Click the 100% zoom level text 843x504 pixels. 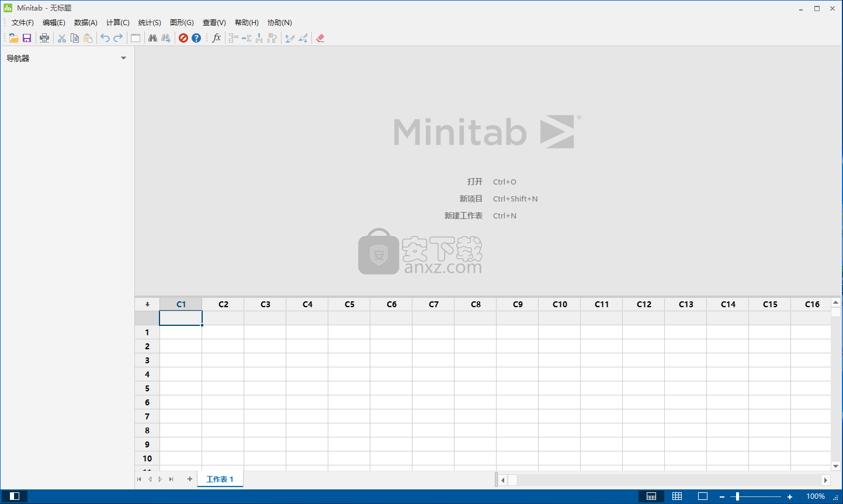[x=816, y=496]
